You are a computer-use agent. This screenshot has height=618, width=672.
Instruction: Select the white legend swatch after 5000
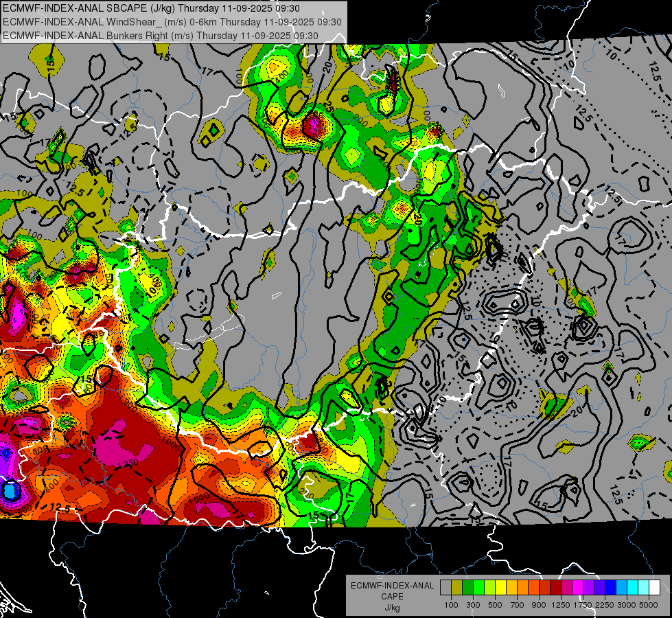[x=654, y=588]
